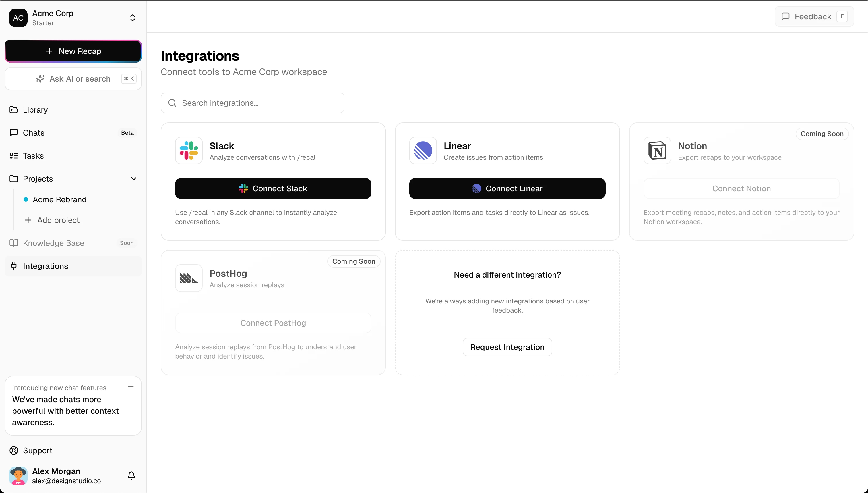Click the Alex Morgan avatar
The width and height of the screenshot is (868, 493).
(x=18, y=476)
